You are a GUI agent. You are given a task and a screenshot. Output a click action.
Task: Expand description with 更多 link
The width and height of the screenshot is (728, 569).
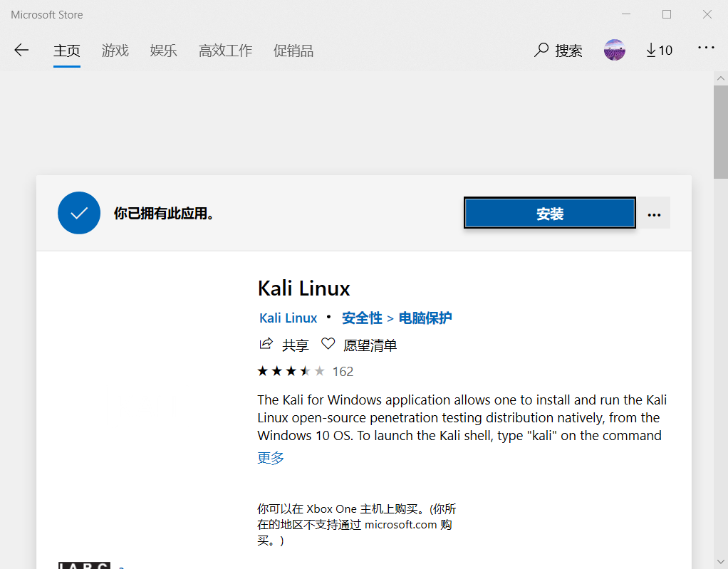point(271,458)
